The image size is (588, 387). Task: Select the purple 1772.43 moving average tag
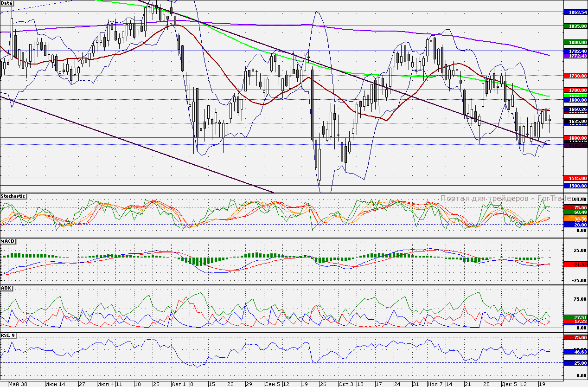click(575, 56)
